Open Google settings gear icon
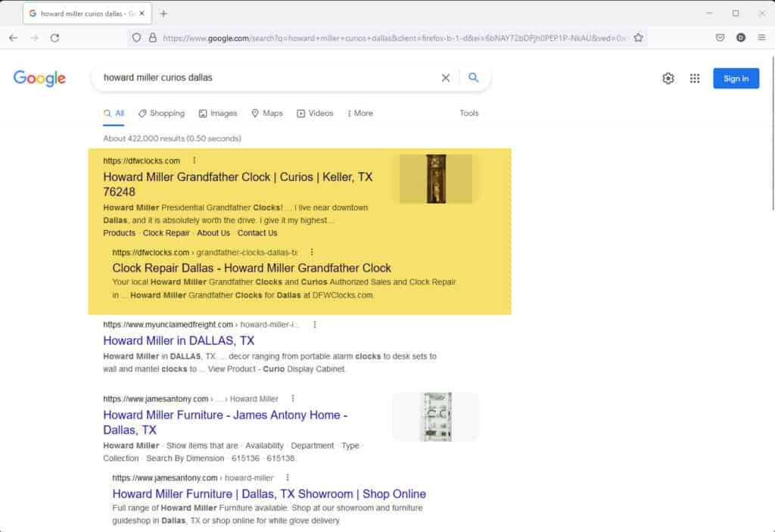This screenshot has width=775, height=532. [668, 78]
